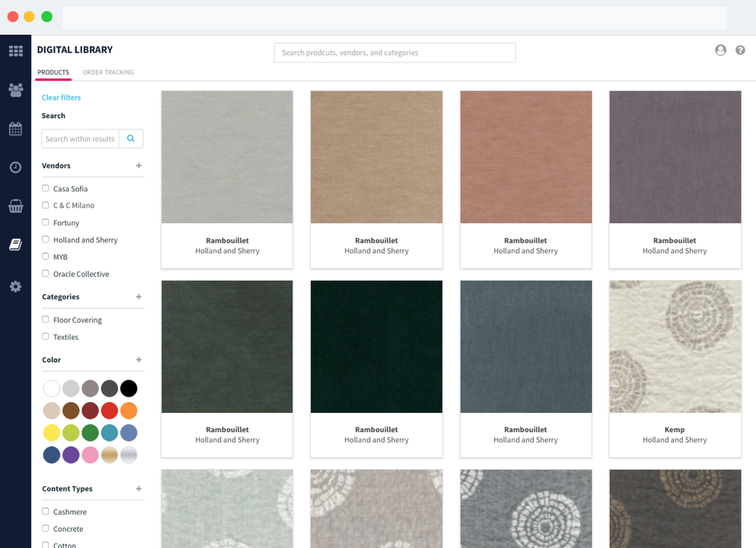Screen dimensions: 756x548
Task: Select the gold metallic color swatch
Action: tap(109, 455)
